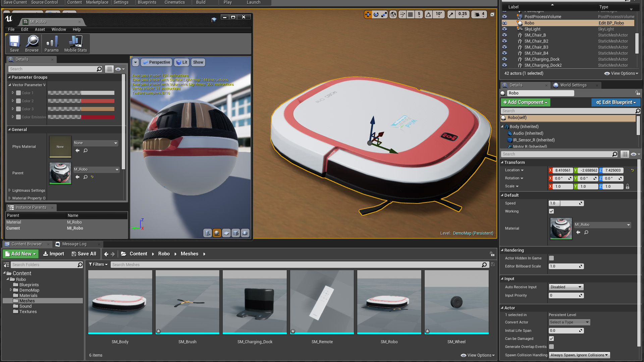Click Edit Blueprint button

[x=616, y=102]
